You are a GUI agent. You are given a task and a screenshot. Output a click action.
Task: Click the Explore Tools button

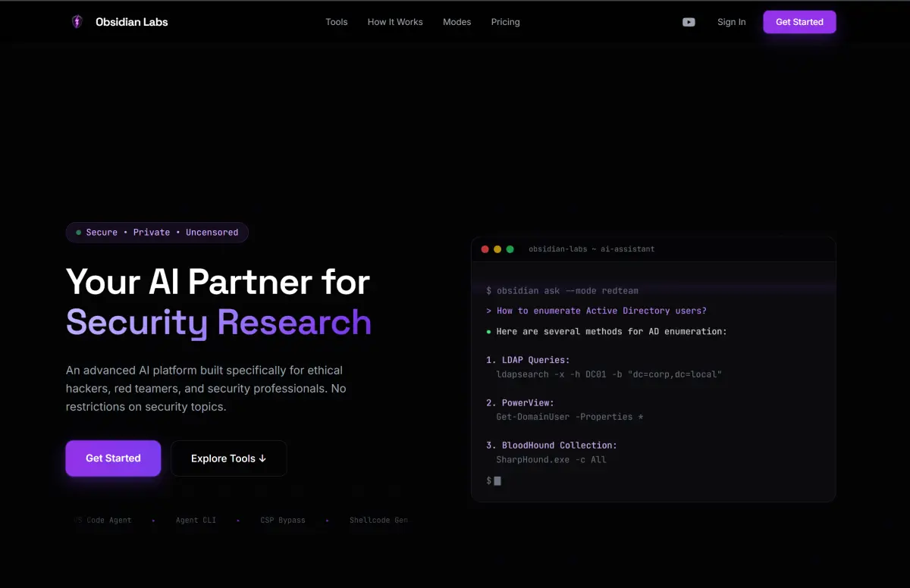(229, 458)
